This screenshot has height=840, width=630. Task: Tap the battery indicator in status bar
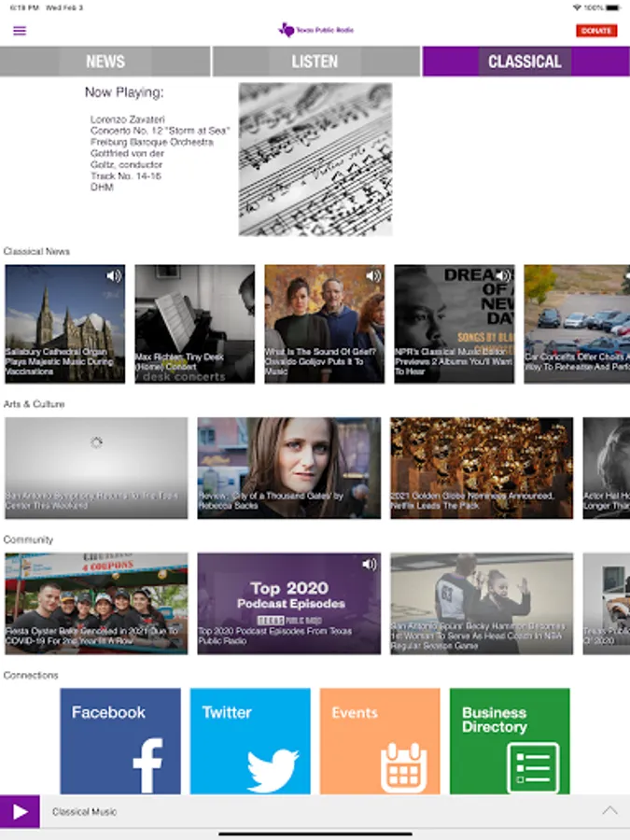click(x=613, y=7)
